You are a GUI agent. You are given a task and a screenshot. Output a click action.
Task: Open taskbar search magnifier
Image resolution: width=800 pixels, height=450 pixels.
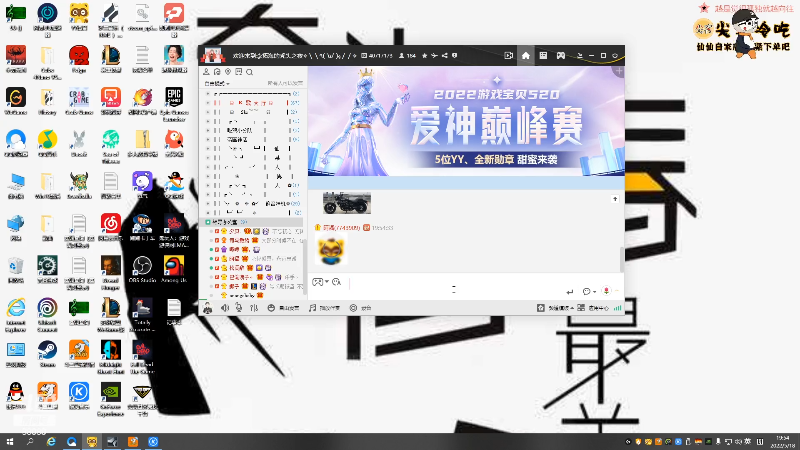30,442
